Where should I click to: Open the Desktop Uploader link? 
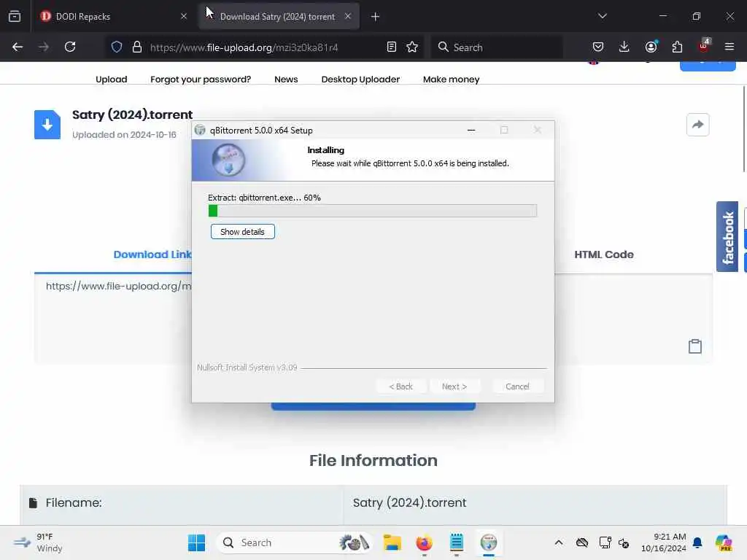point(360,79)
